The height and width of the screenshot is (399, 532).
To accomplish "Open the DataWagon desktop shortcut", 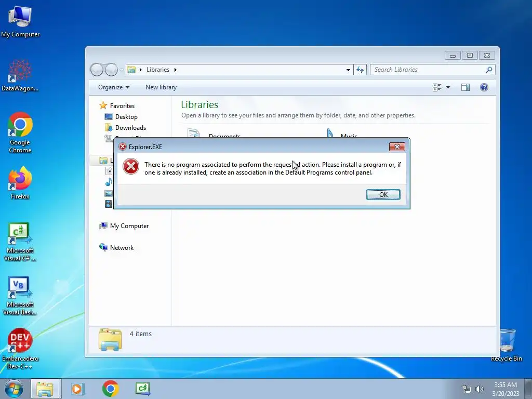I will [x=20, y=75].
